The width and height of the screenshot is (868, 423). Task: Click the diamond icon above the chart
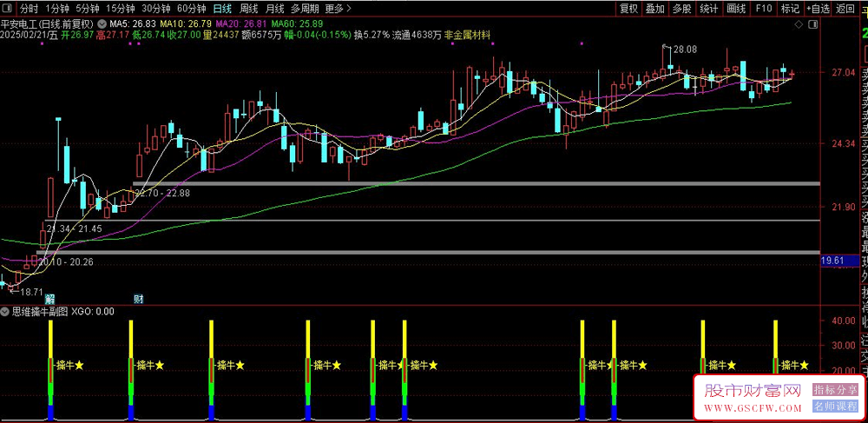(798, 25)
